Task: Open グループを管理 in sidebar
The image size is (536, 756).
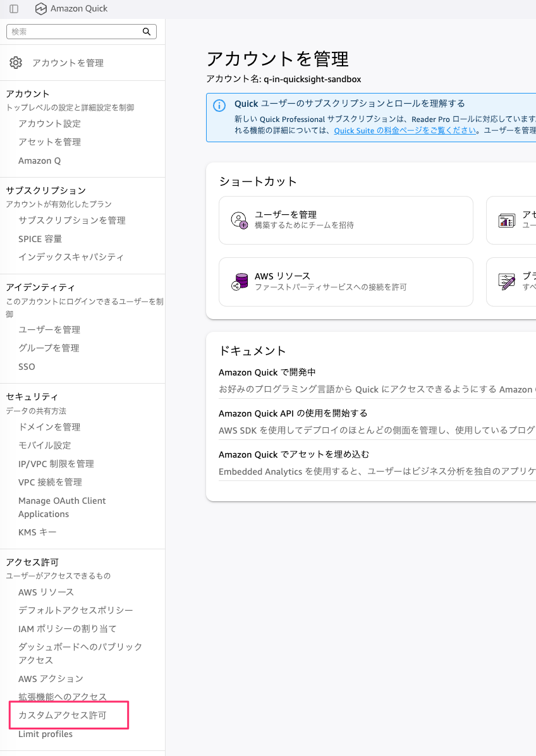Action: [49, 348]
